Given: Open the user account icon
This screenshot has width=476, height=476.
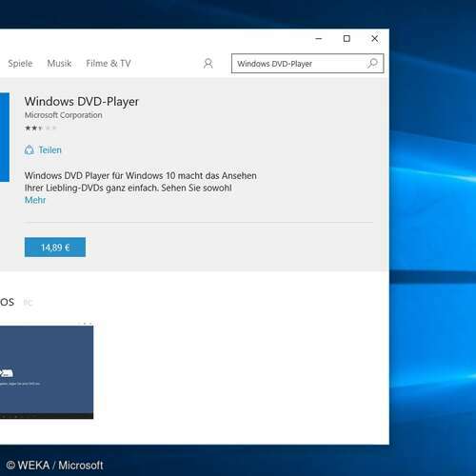Looking at the screenshot, I should [208, 64].
